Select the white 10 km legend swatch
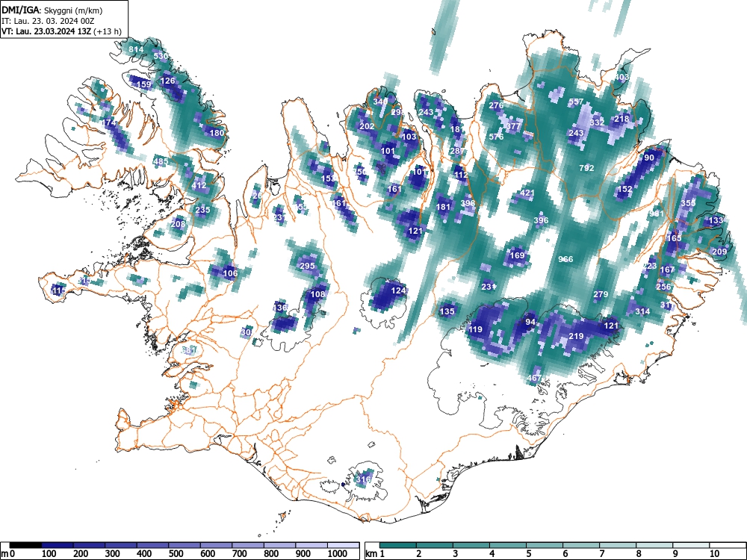Image resolution: width=747 pixels, height=560 pixels. click(727, 545)
